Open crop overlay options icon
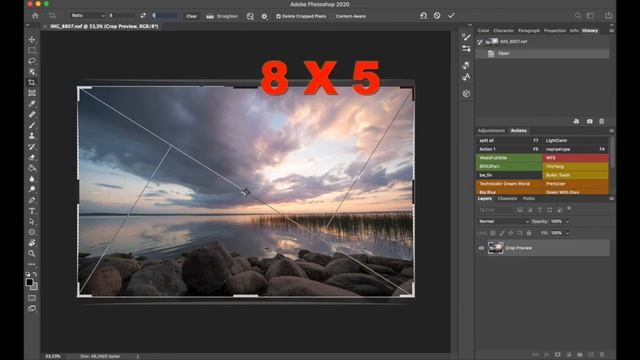This screenshot has height=360, width=640. coord(250,16)
